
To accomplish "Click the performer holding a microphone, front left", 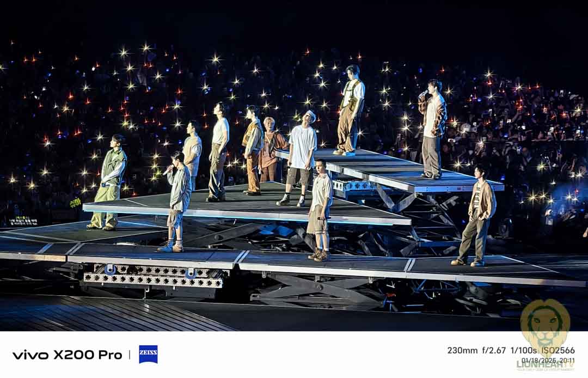I will [x=177, y=202].
